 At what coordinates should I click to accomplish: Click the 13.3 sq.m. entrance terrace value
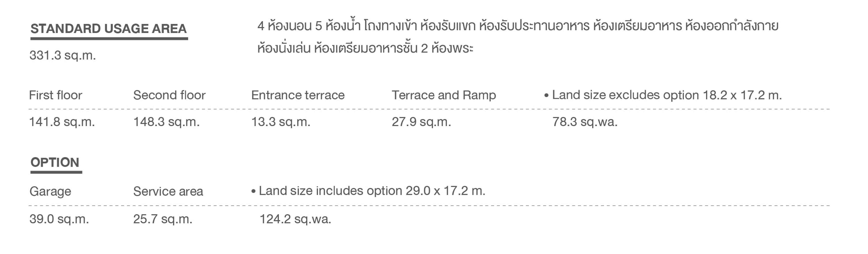coord(281,122)
